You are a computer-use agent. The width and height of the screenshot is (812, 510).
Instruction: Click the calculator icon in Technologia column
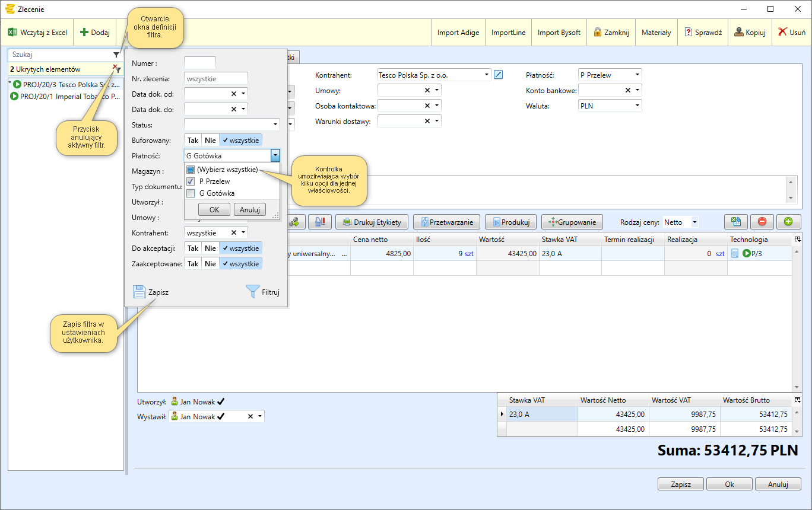coord(735,254)
